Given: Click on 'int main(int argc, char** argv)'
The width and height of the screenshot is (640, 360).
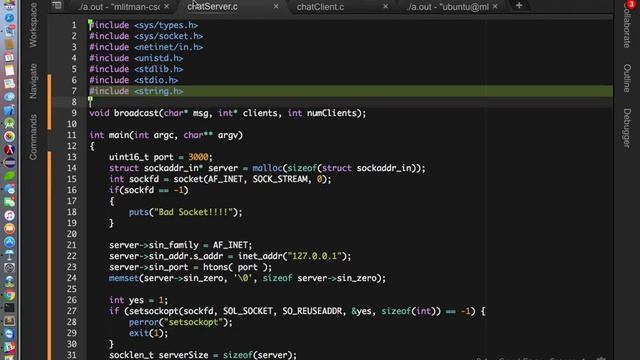Looking at the screenshot, I should click(166, 135).
